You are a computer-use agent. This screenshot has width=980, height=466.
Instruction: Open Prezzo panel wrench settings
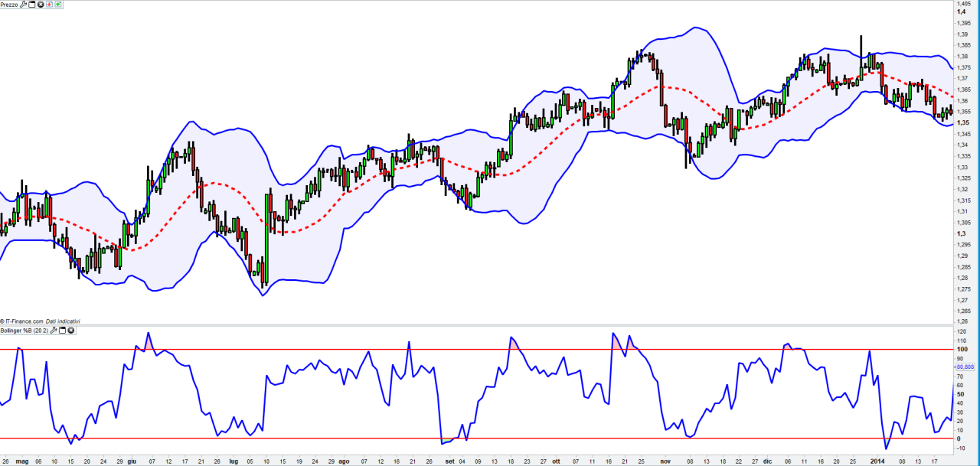tap(23, 5)
